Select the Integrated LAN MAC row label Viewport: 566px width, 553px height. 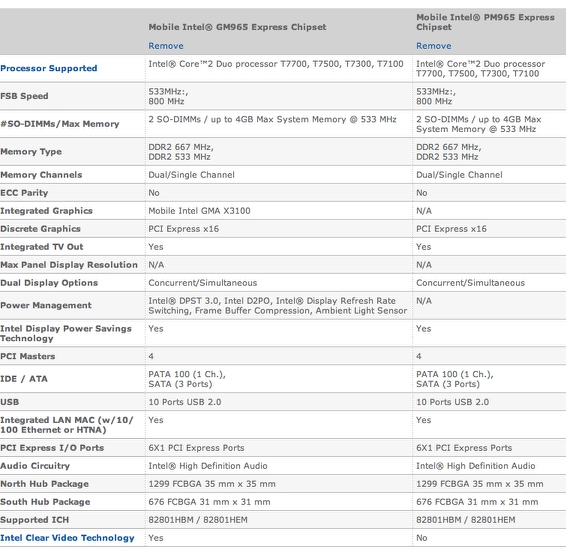click(x=67, y=425)
